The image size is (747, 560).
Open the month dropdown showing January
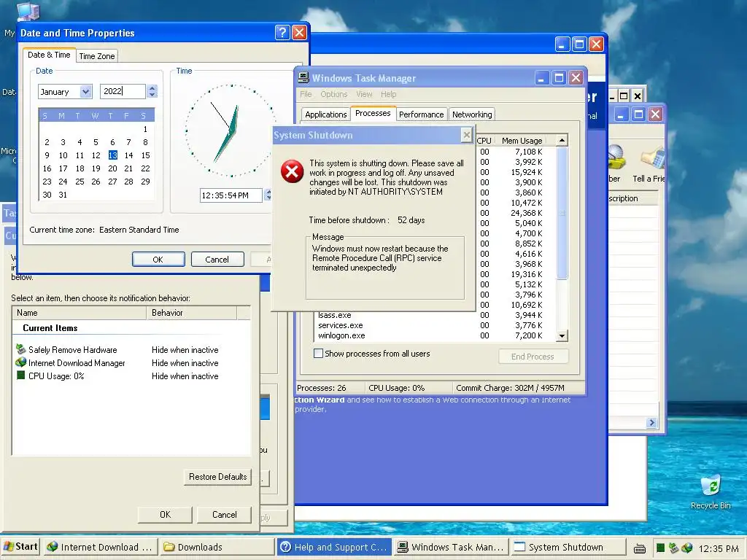coord(86,91)
